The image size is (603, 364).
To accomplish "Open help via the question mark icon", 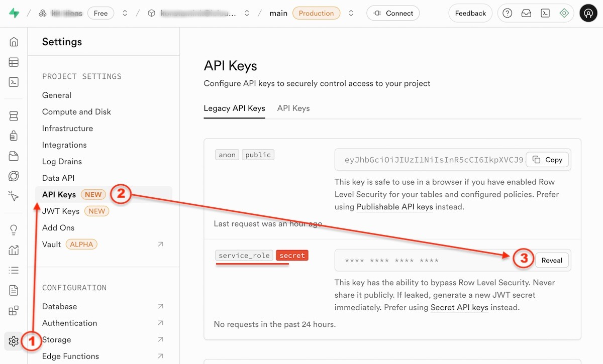I will (507, 13).
